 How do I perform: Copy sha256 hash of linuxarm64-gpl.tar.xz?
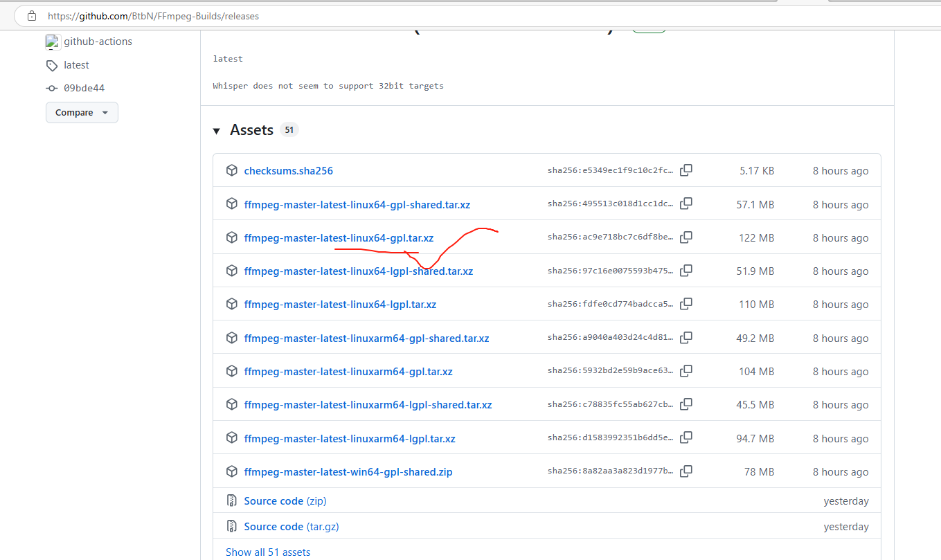(686, 371)
